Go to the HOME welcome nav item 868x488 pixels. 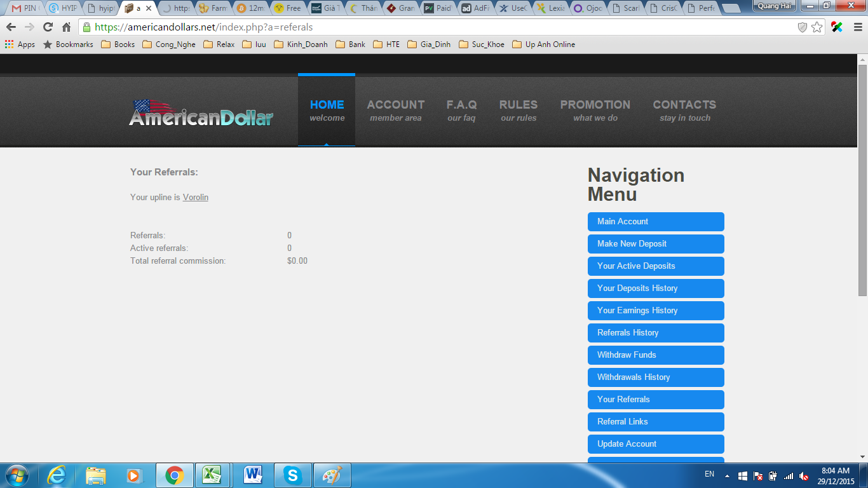(327, 111)
